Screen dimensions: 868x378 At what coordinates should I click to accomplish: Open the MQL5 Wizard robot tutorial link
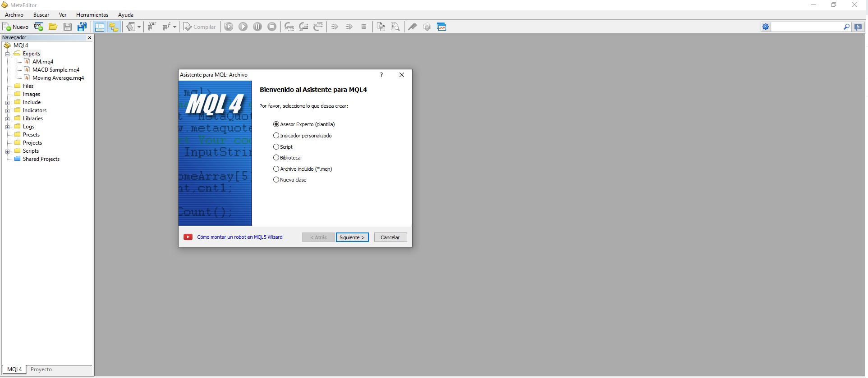239,237
